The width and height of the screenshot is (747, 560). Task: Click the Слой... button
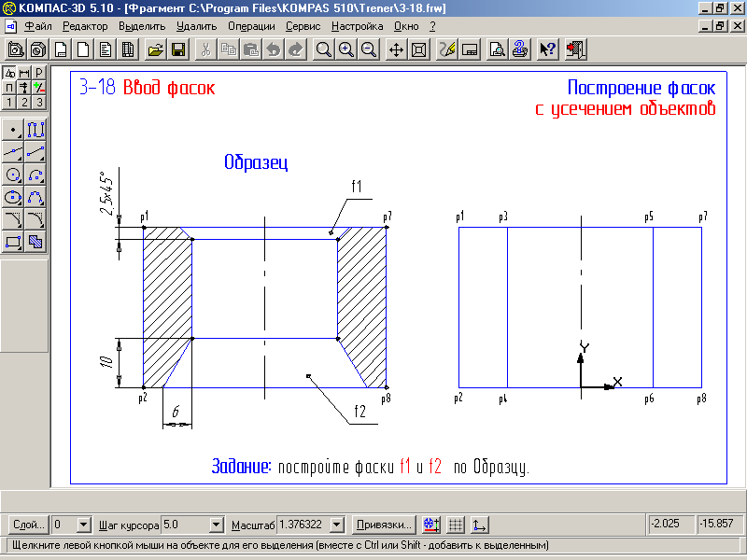tap(29, 525)
